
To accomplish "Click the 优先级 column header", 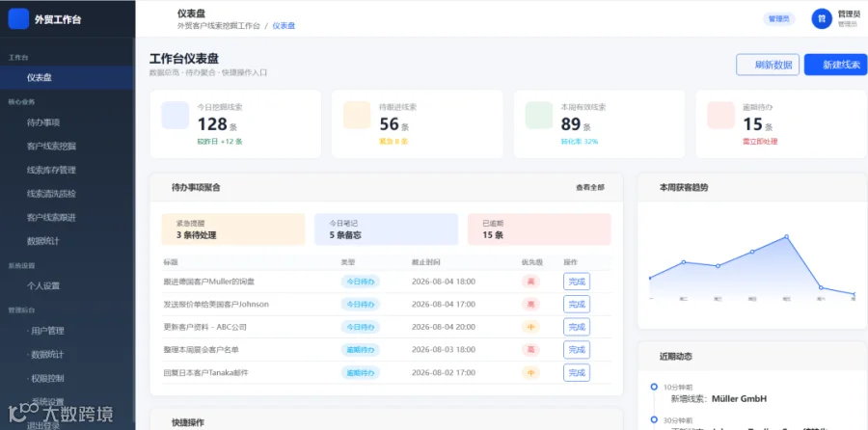I will pyautogui.click(x=532, y=262).
